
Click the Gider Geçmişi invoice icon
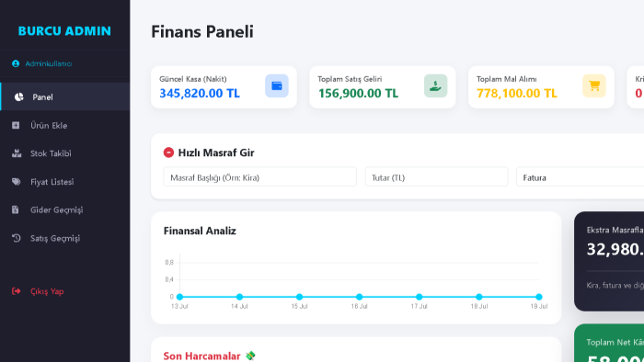[x=16, y=209]
